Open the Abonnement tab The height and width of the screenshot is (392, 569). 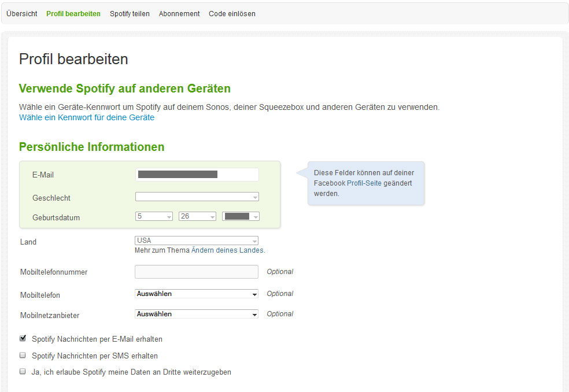[x=179, y=14]
